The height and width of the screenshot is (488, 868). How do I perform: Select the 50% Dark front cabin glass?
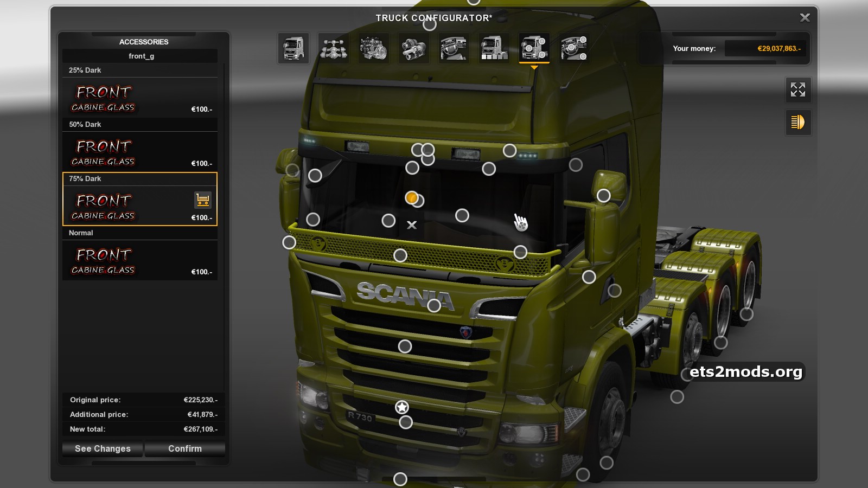pos(140,144)
